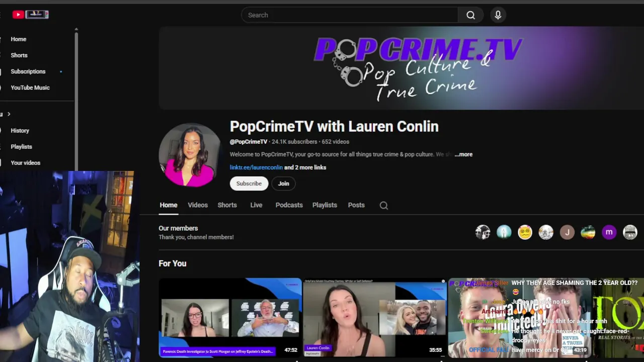Click the PopCrime.TV channel banner
The image size is (644, 362).
401,68
